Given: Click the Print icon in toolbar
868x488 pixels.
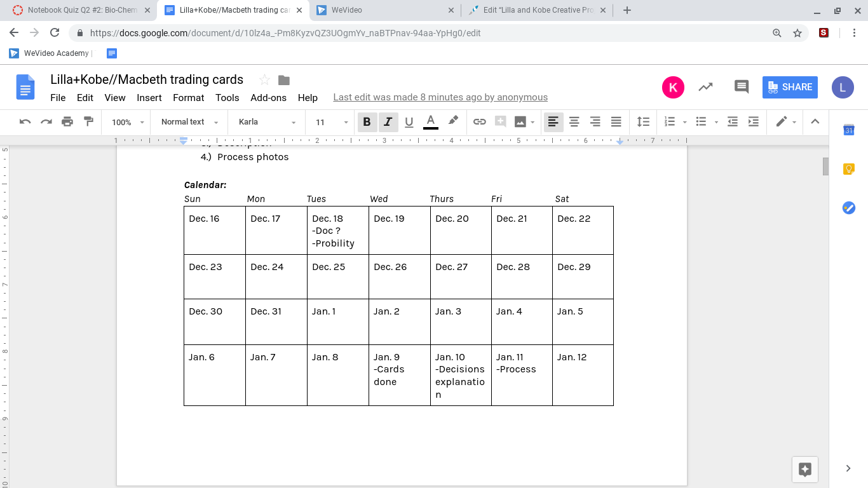Looking at the screenshot, I should 67,122.
